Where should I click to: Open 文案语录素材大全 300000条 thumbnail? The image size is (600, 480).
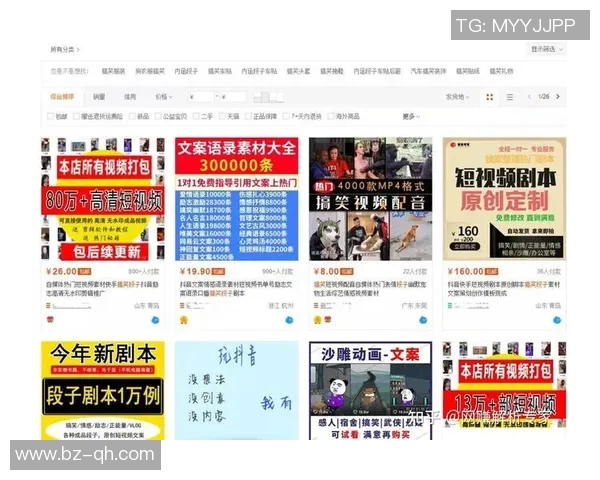[x=236, y=199]
